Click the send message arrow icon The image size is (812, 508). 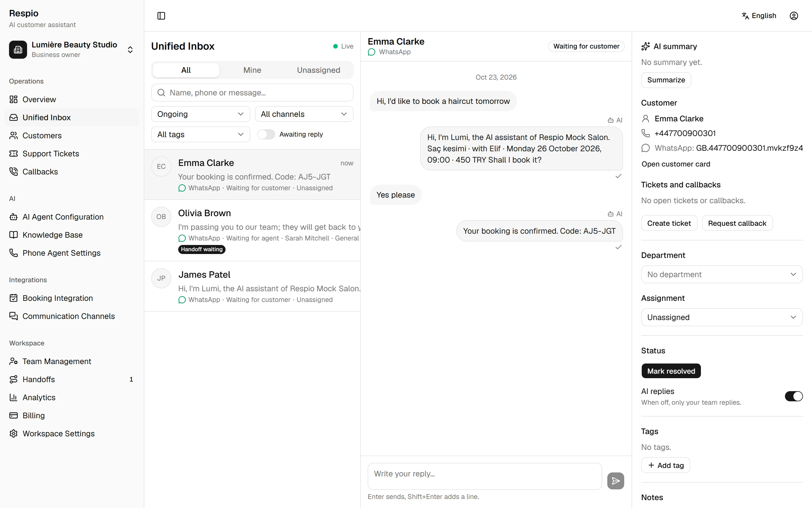click(x=615, y=481)
